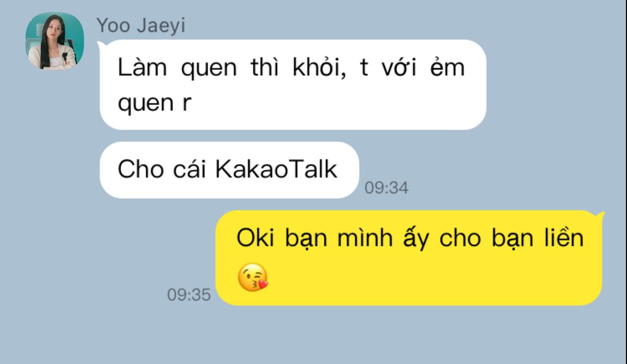Screen dimensions: 627x364
Task: Click the 09:35 timestamp
Action: pyautogui.click(x=189, y=295)
